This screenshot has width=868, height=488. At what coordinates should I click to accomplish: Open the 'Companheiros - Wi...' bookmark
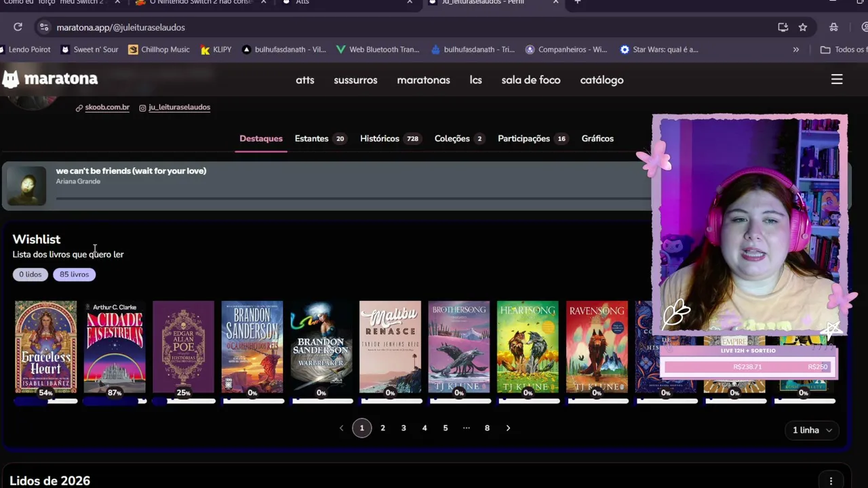tap(566, 49)
